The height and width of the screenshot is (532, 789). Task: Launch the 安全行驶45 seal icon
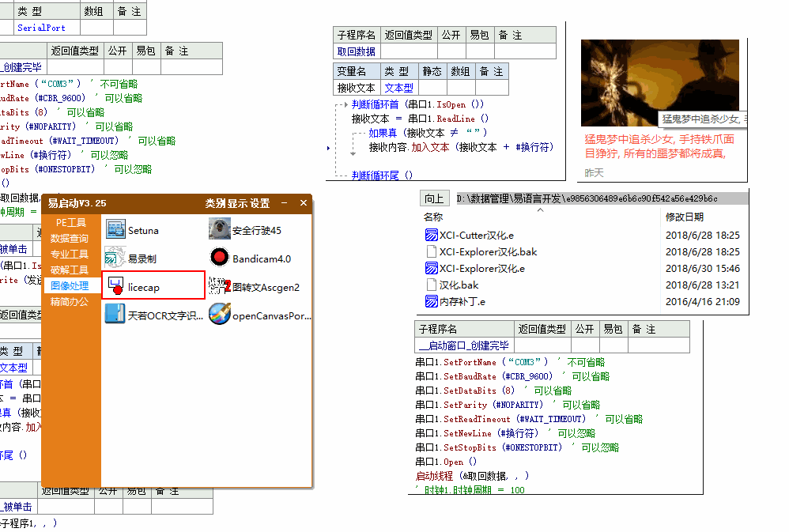click(219, 230)
